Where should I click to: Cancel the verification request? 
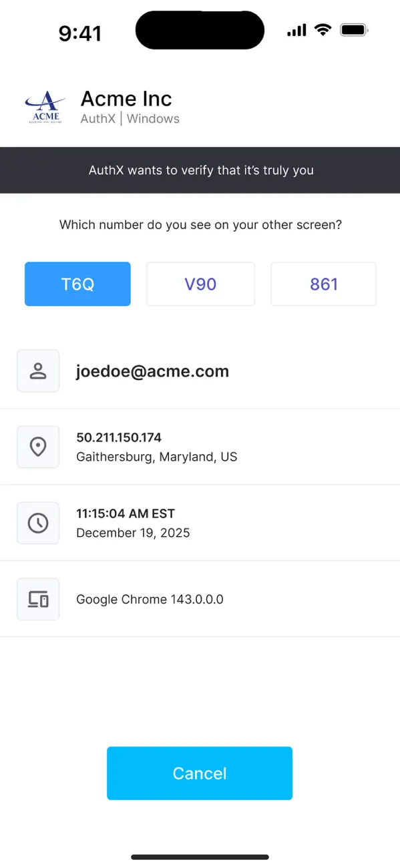click(200, 773)
